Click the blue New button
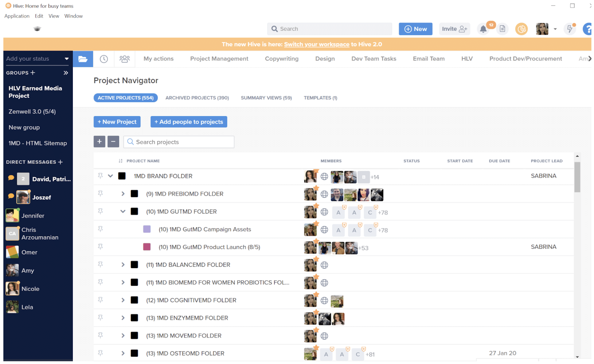The height and width of the screenshot is (364, 594). click(x=415, y=29)
